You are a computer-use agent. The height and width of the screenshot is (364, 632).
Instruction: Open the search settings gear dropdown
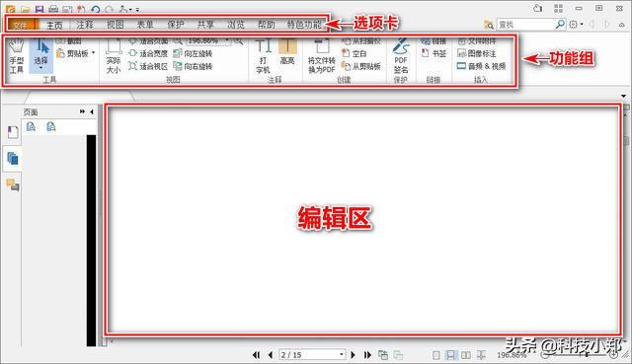[x=577, y=25]
